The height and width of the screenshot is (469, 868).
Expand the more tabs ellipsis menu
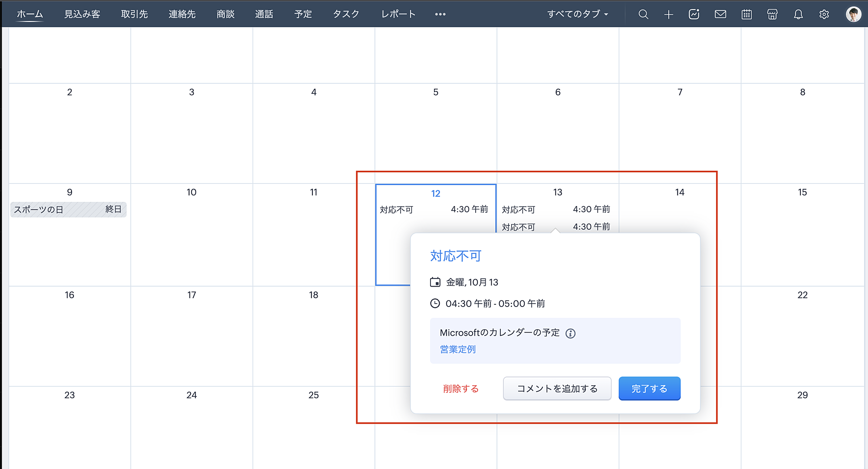tap(440, 14)
